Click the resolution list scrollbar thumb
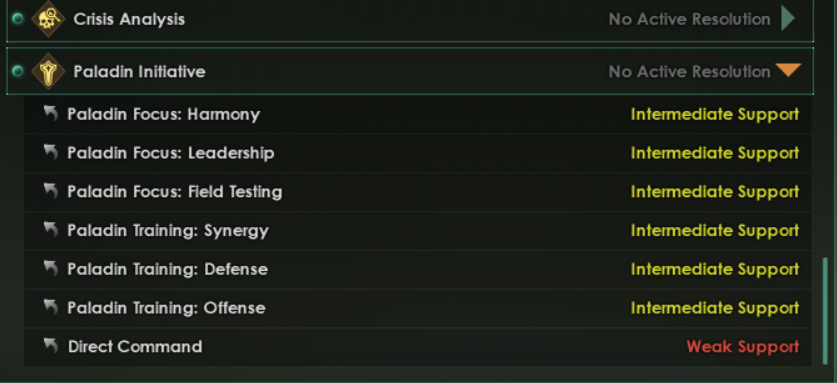Screen dimensions: 837x383 click(x=826, y=311)
